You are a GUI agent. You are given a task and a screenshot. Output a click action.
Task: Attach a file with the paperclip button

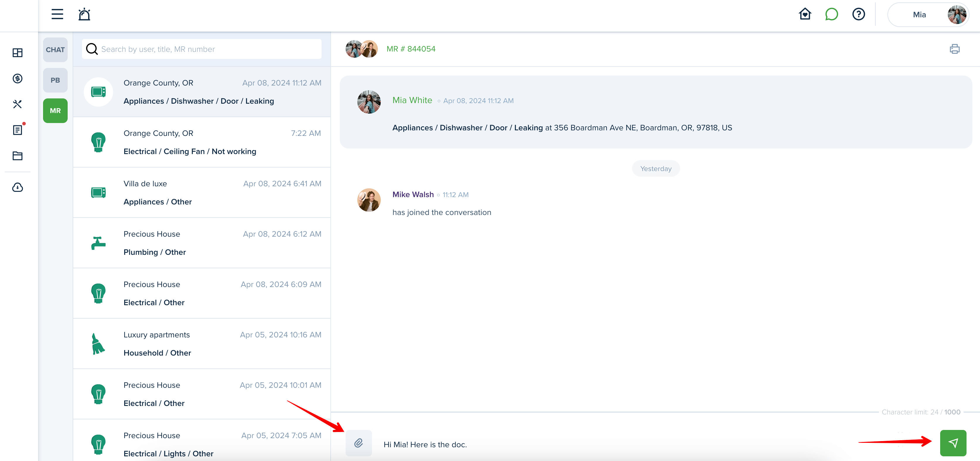pyautogui.click(x=358, y=443)
